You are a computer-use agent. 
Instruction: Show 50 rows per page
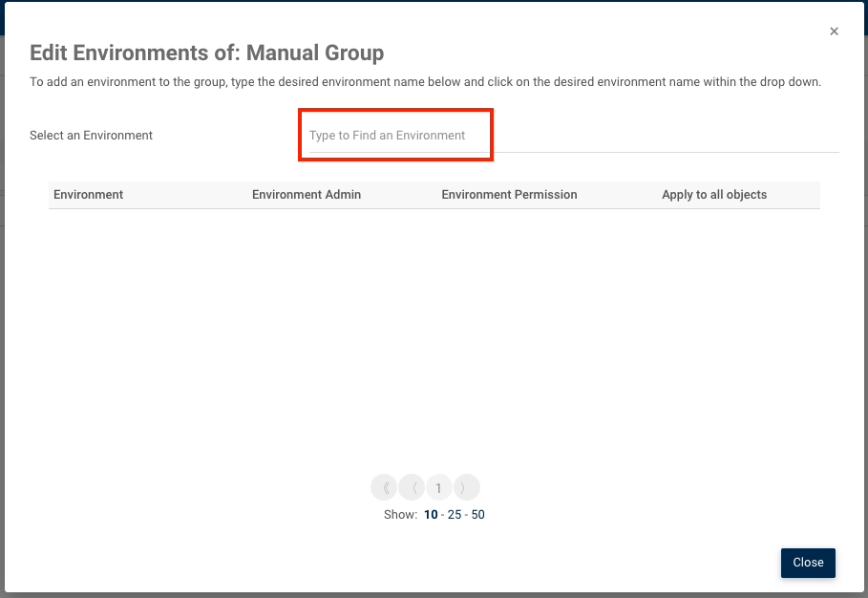coord(477,515)
